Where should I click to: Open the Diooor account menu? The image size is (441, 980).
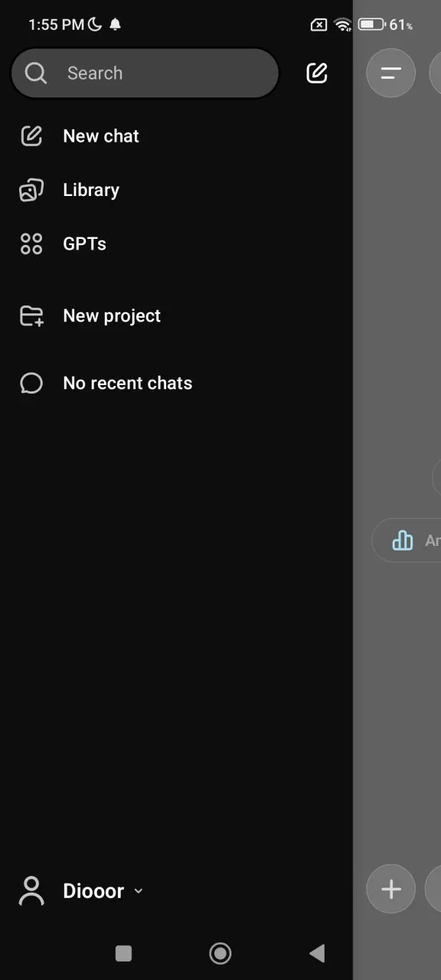tap(81, 891)
